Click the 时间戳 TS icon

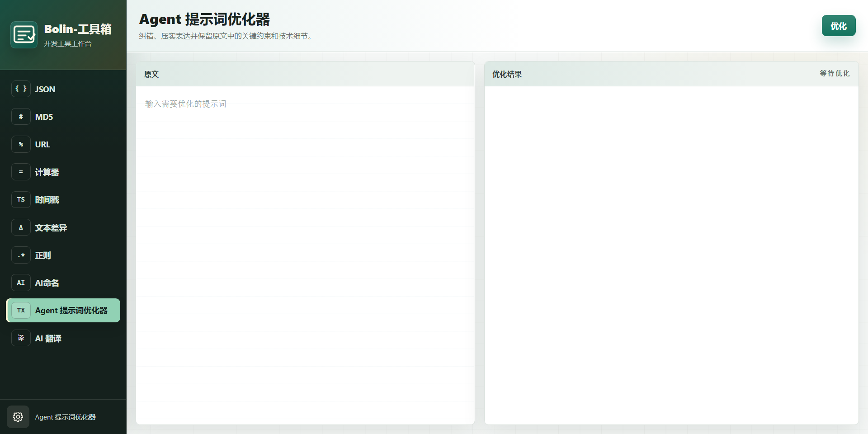tap(21, 199)
